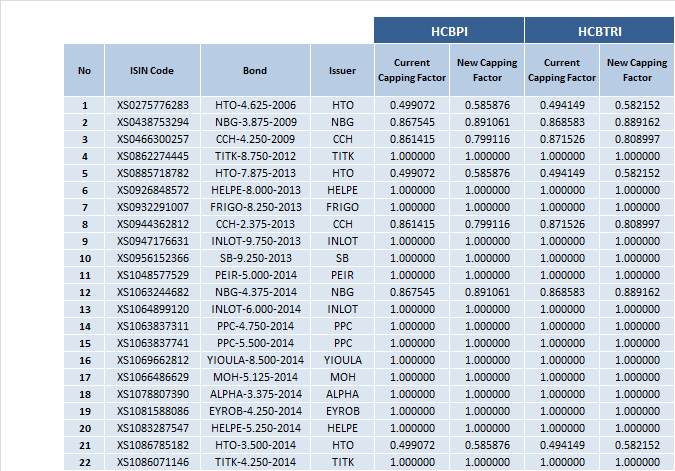Viewport: 675px width, 471px height.
Task: Click the FRIGO issuer cell
Action: pos(342,207)
